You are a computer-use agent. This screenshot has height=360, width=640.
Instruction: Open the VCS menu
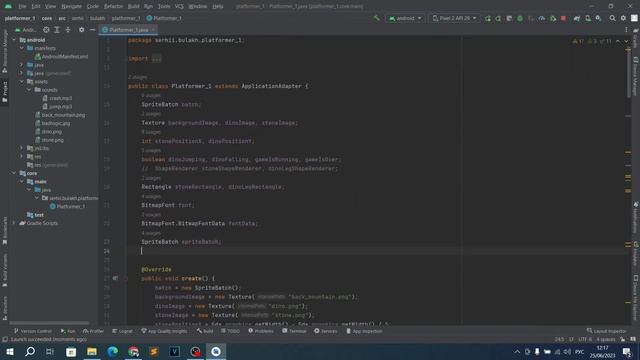point(179,6)
